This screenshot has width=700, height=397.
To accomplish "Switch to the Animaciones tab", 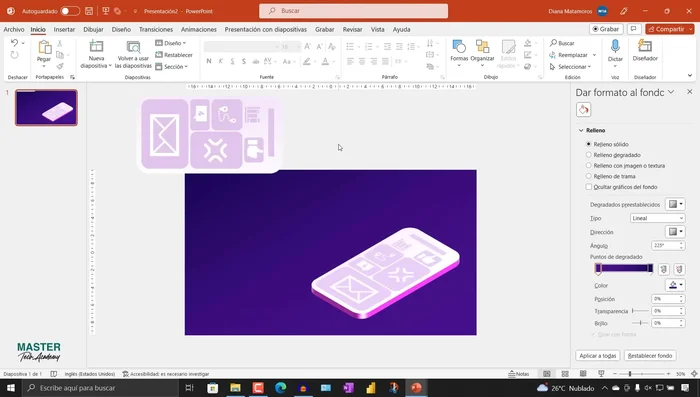I will tap(199, 29).
